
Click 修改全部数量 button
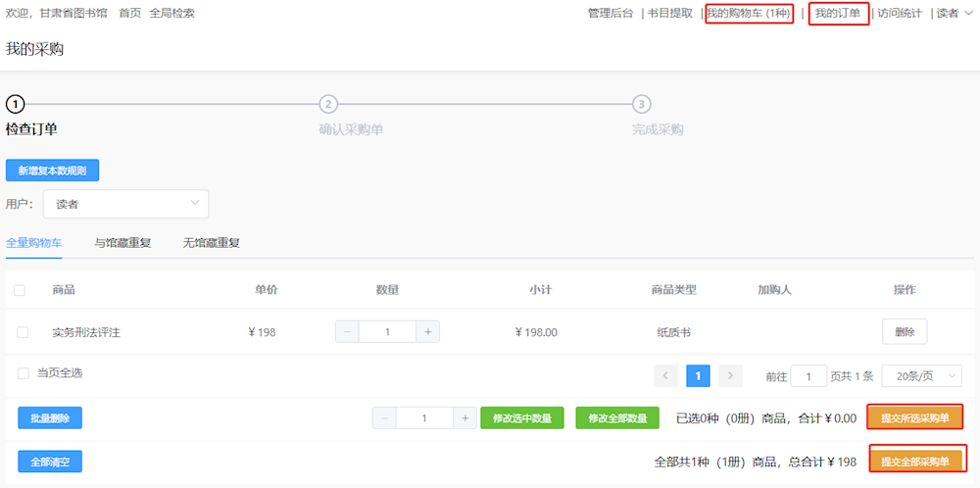pos(617,418)
